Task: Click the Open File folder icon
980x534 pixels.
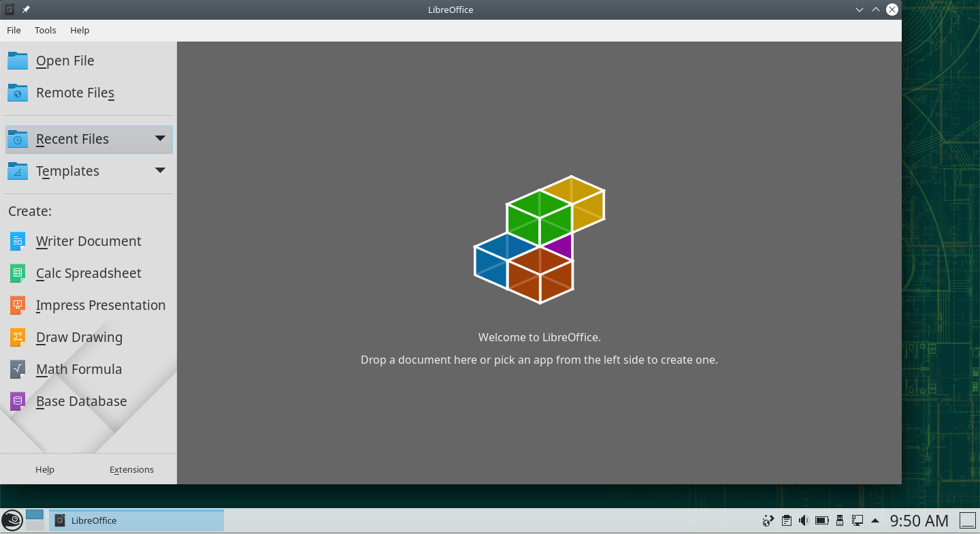Action: coord(18,61)
